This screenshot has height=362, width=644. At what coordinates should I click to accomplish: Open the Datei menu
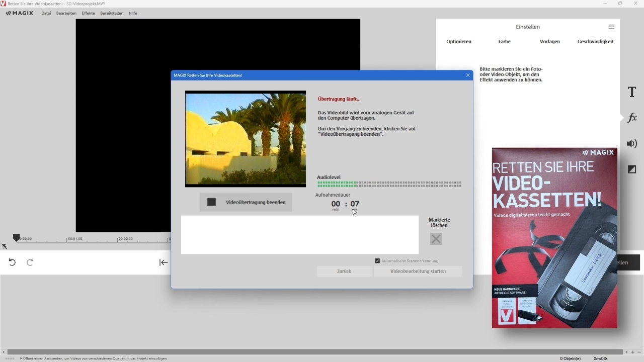[x=46, y=13]
